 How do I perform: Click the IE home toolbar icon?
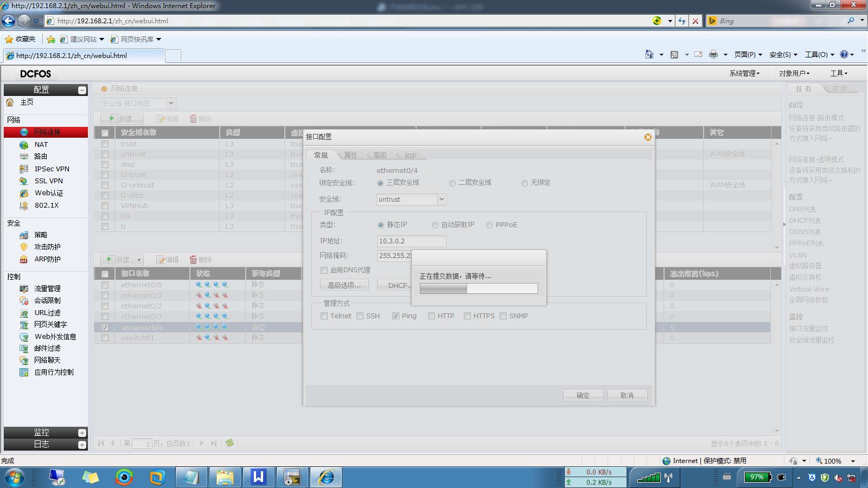point(649,54)
